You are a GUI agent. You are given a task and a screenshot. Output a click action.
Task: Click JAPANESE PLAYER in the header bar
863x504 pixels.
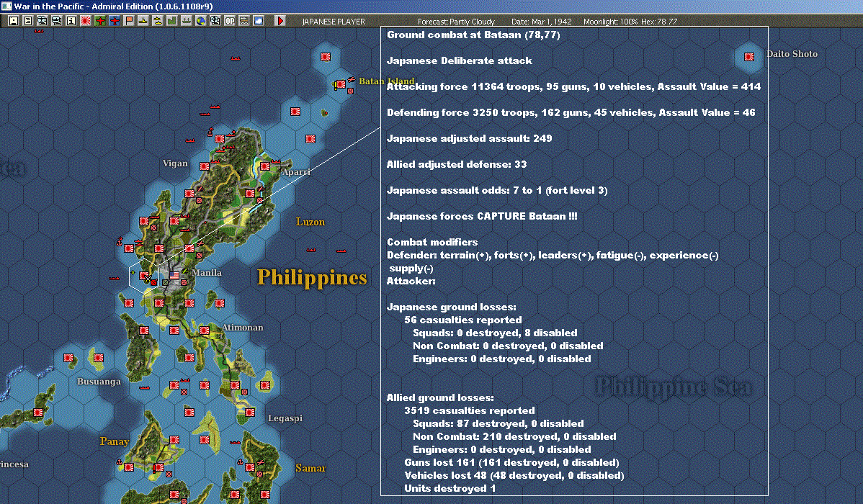[334, 22]
